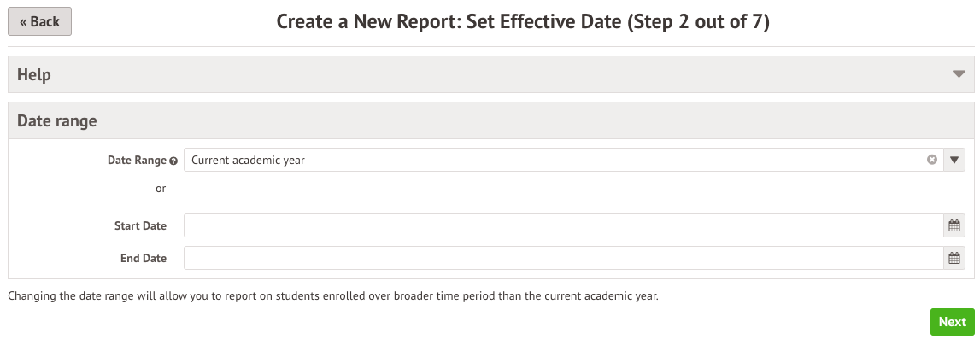The image size is (980, 339).
Task: Click the Date range section header
Action: tap(490, 120)
